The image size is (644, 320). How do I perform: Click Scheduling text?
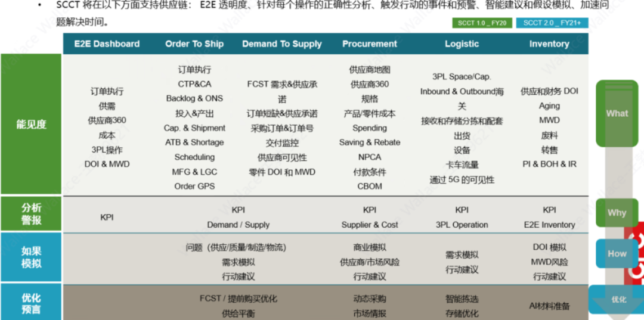coord(194,157)
